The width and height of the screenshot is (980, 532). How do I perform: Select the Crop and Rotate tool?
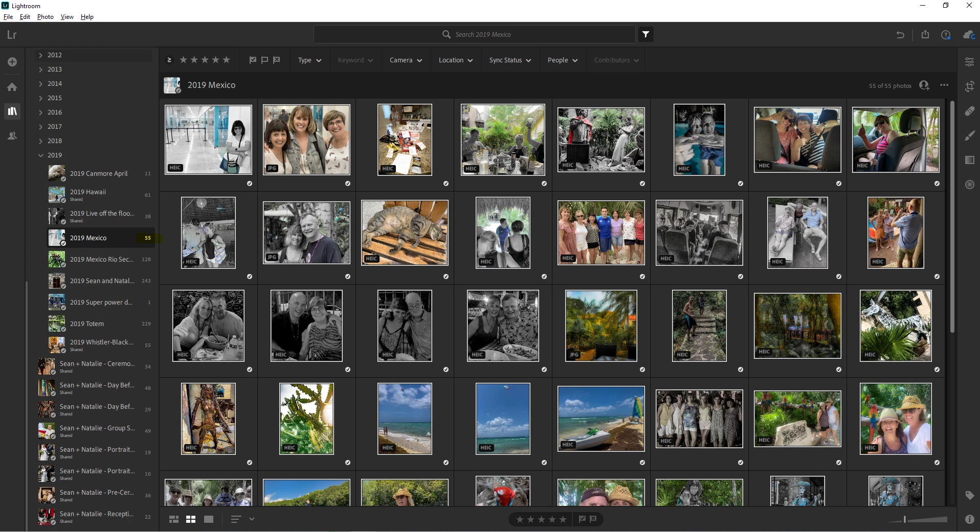click(x=969, y=86)
